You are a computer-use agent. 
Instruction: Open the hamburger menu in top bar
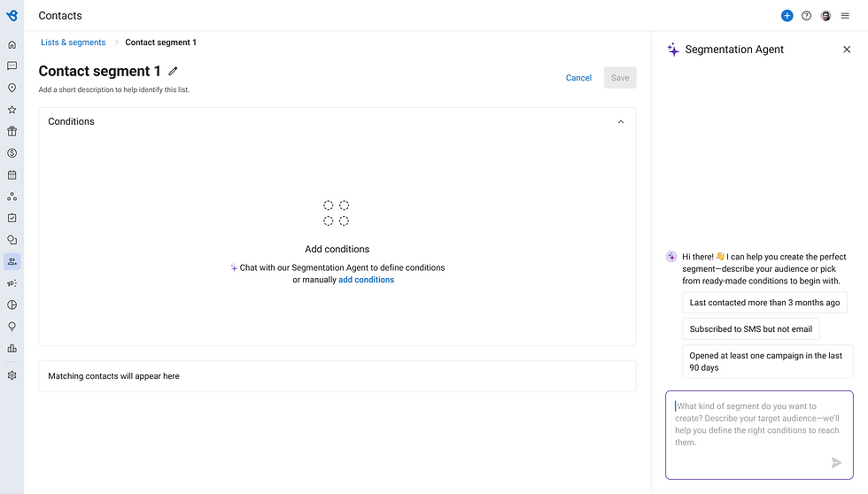[x=845, y=15]
